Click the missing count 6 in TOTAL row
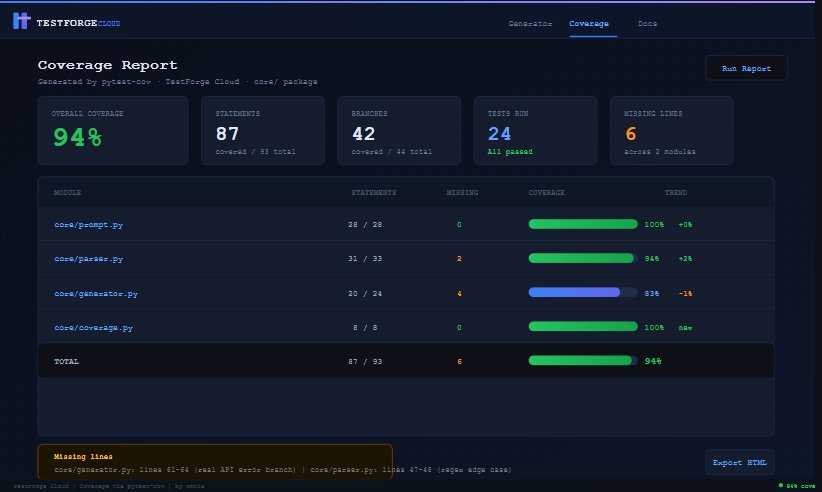822x492 pixels. pyautogui.click(x=460, y=362)
